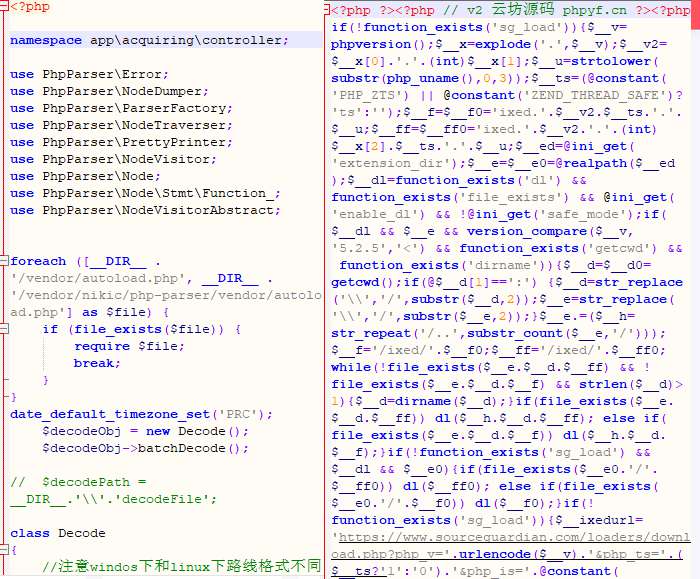This screenshot has height=579, width=700.
Task: Click the '云坊源码 phpyf.cn' comment in right pane
Action: pyautogui.click(x=559, y=9)
